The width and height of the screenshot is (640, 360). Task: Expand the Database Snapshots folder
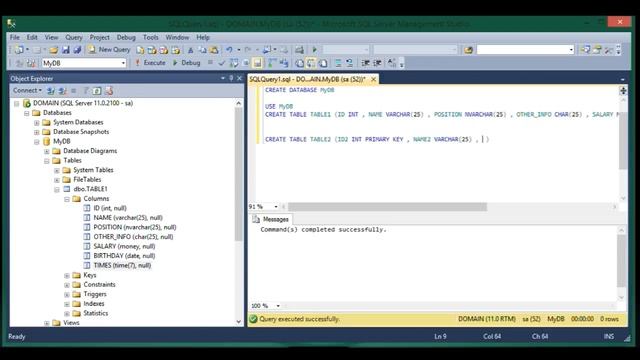(x=37, y=132)
